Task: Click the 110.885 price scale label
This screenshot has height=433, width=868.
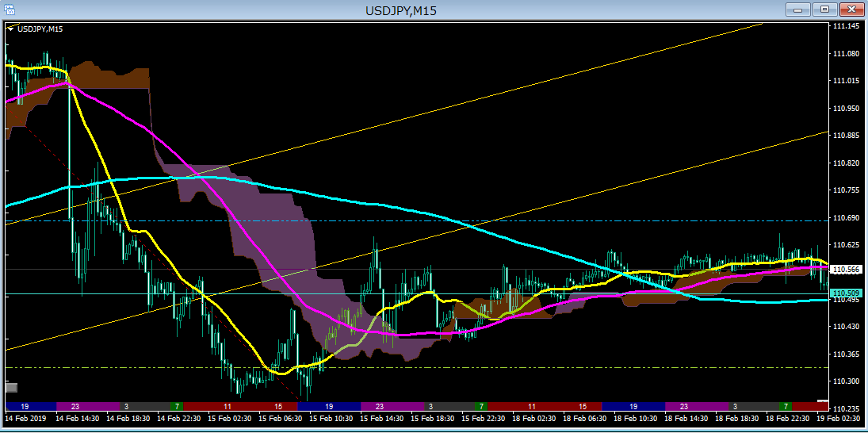Action: (x=846, y=136)
